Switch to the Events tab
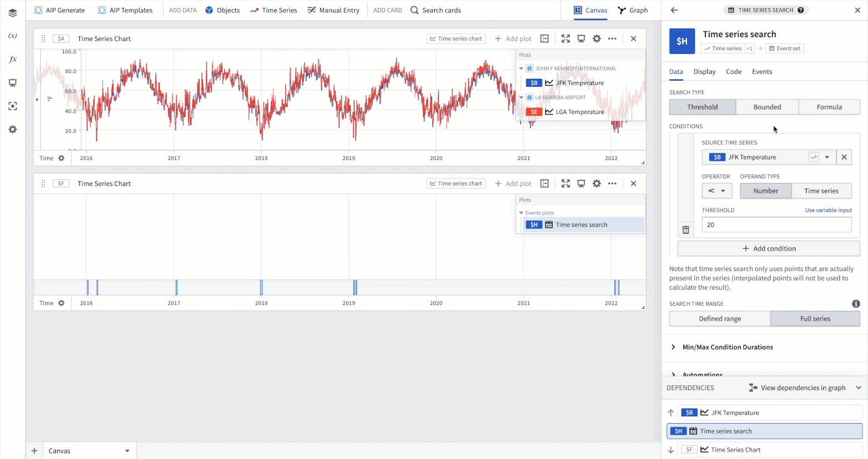The image size is (868, 459). point(762,72)
